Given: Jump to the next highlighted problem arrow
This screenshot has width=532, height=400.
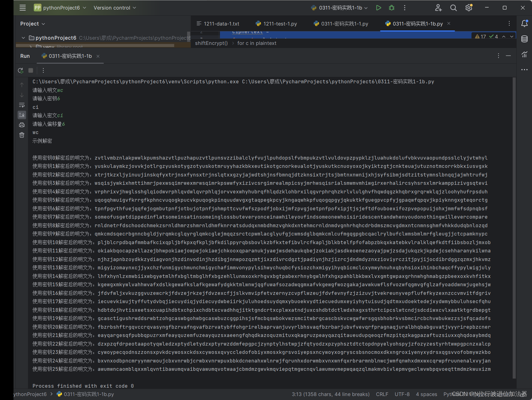Looking at the screenshot, I should (512, 37).
